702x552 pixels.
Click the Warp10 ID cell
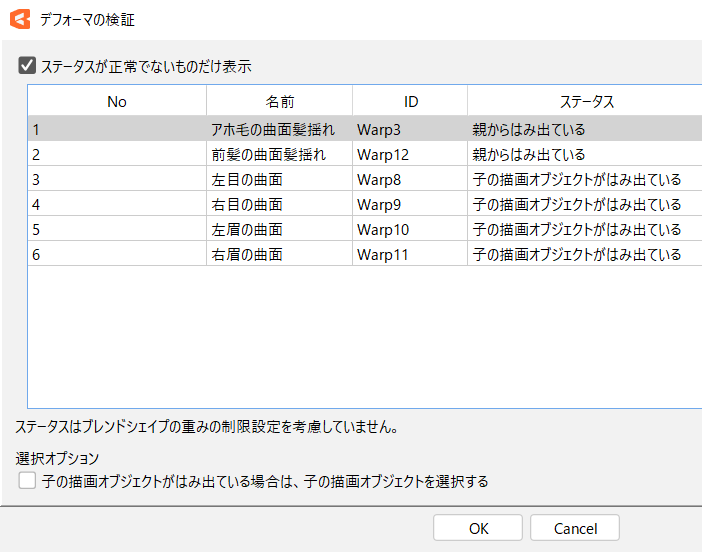383,230
